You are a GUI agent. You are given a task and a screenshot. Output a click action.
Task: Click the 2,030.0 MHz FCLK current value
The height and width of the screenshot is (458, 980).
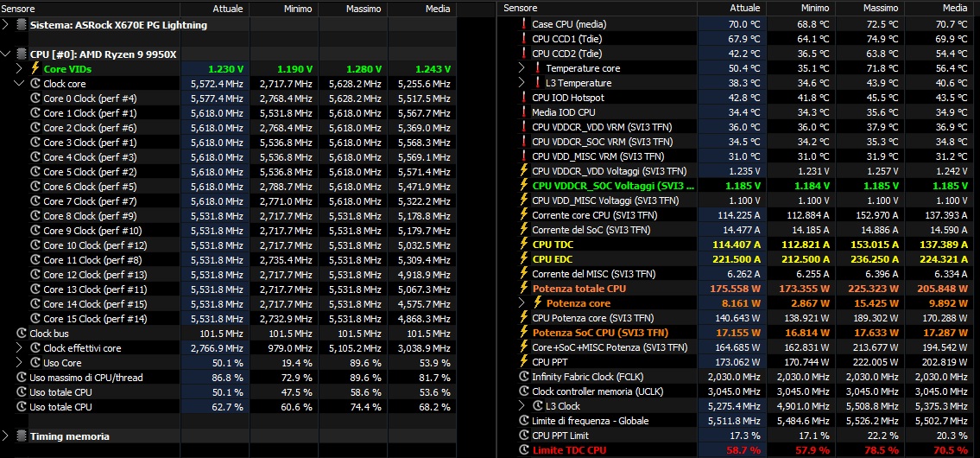tap(734, 377)
